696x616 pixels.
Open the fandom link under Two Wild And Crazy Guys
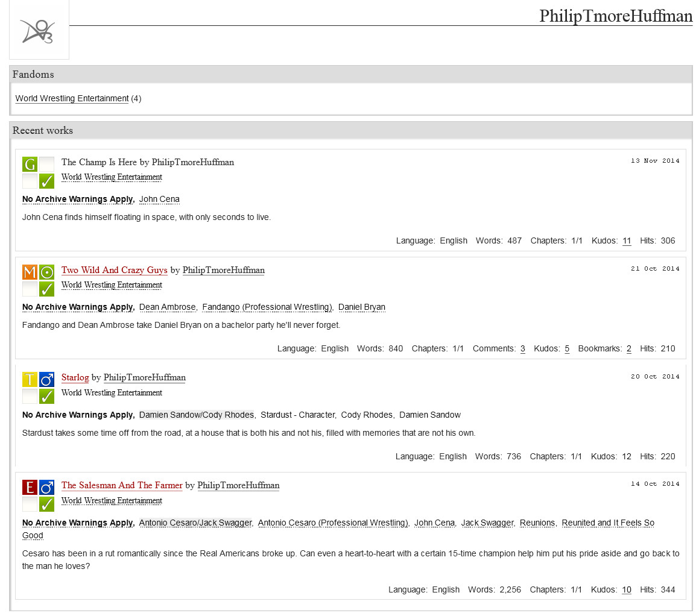pyautogui.click(x=112, y=284)
